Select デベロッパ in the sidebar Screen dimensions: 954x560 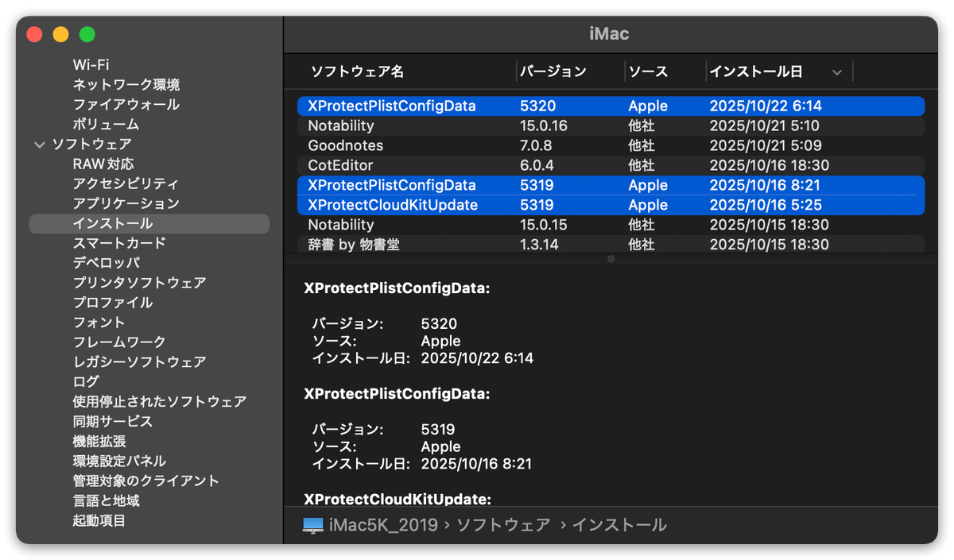coord(106,263)
